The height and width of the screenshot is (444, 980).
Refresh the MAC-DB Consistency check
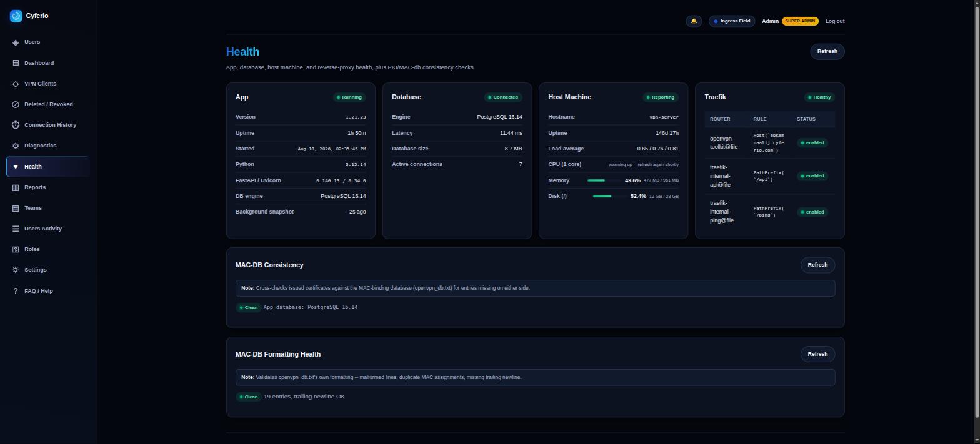[817, 265]
